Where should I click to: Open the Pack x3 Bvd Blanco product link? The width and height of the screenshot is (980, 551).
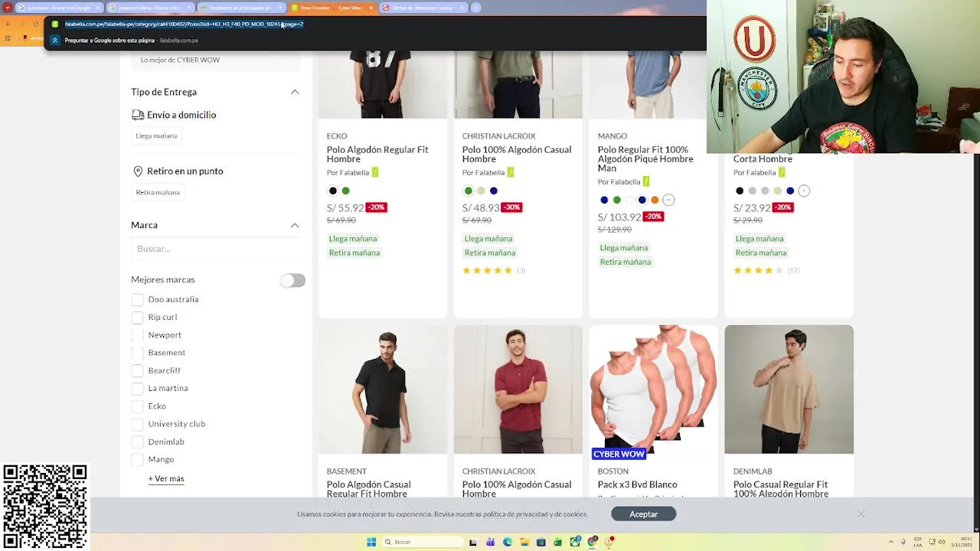click(637, 484)
